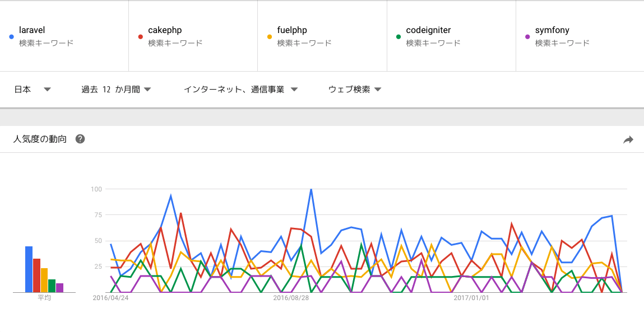This screenshot has height=332, width=644.
Task: Select the laravel search term
Action: (x=31, y=30)
